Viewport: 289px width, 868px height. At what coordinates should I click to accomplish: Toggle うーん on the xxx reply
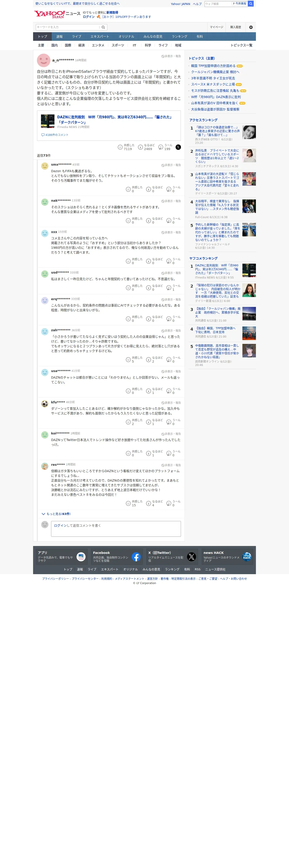[x=173, y=261]
